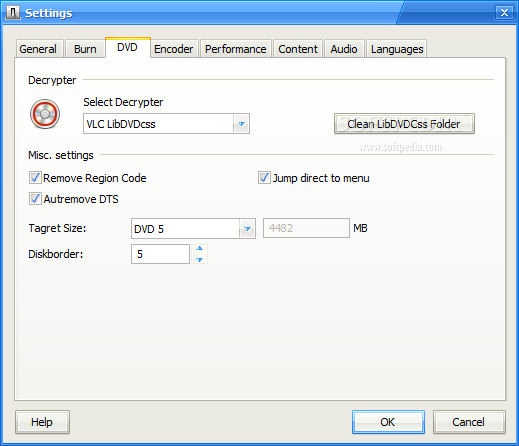Click the Tagret Size label
519x446 pixels.
click(57, 228)
